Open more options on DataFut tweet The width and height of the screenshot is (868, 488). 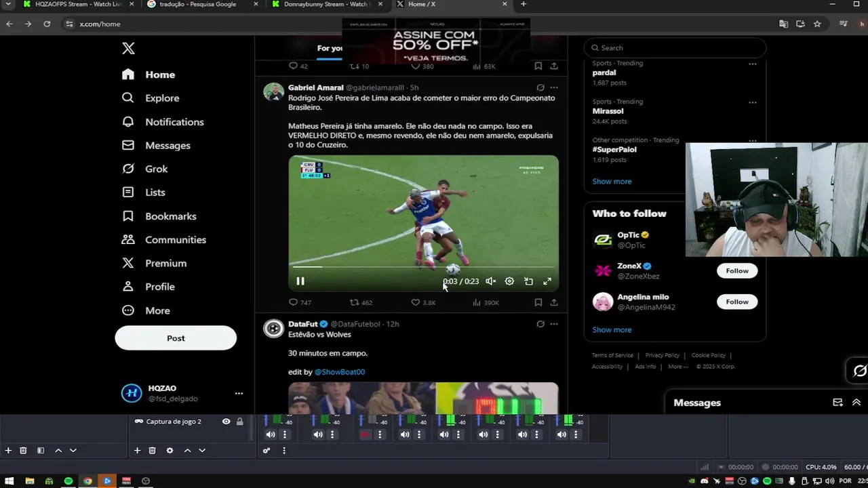(x=554, y=324)
